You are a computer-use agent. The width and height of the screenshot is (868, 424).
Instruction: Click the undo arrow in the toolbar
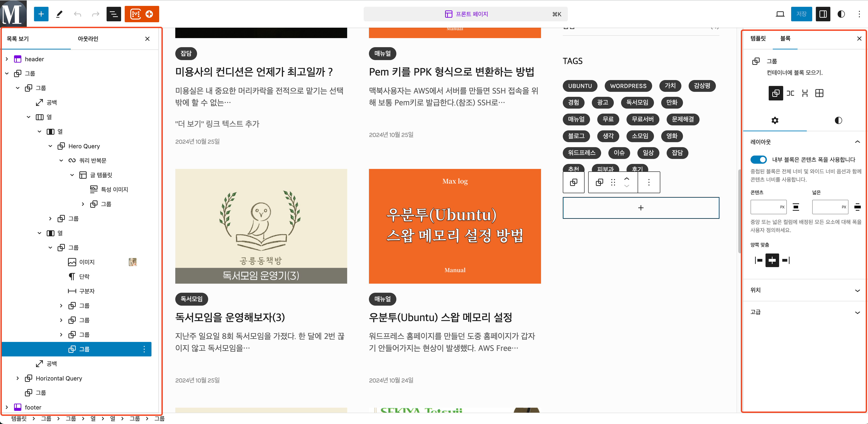pos(78,14)
